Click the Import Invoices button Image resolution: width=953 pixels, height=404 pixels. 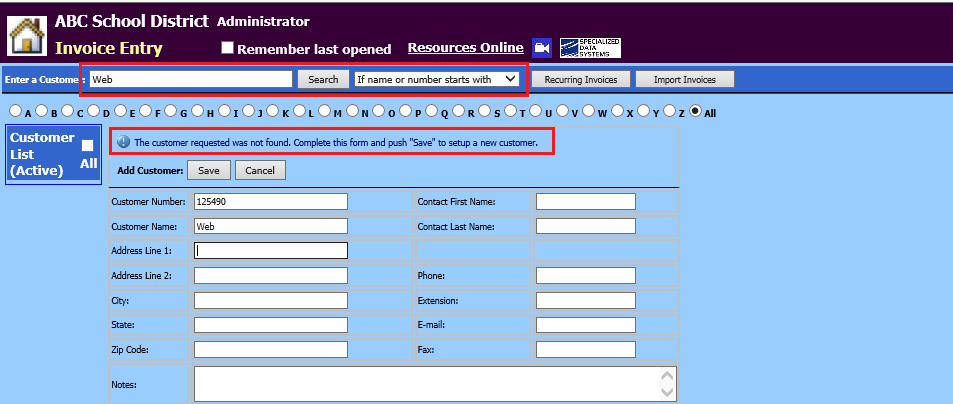coord(685,79)
